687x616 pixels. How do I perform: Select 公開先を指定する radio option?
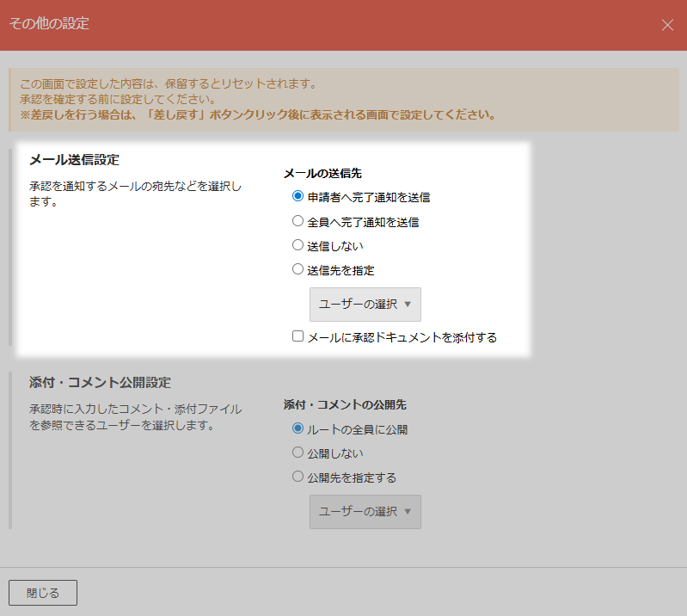(298, 477)
